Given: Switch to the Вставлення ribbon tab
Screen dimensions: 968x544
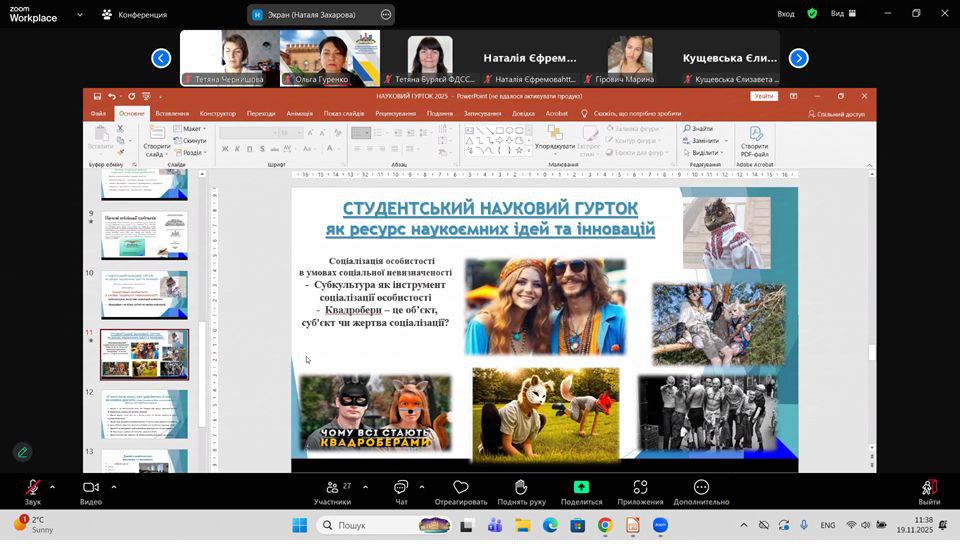Looking at the screenshot, I should (x=172, y=113).
